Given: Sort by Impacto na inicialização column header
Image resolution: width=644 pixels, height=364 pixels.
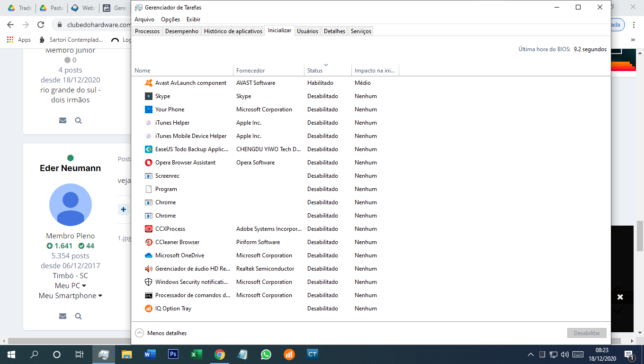Looking at the screenshot, I should pos(375,71).
